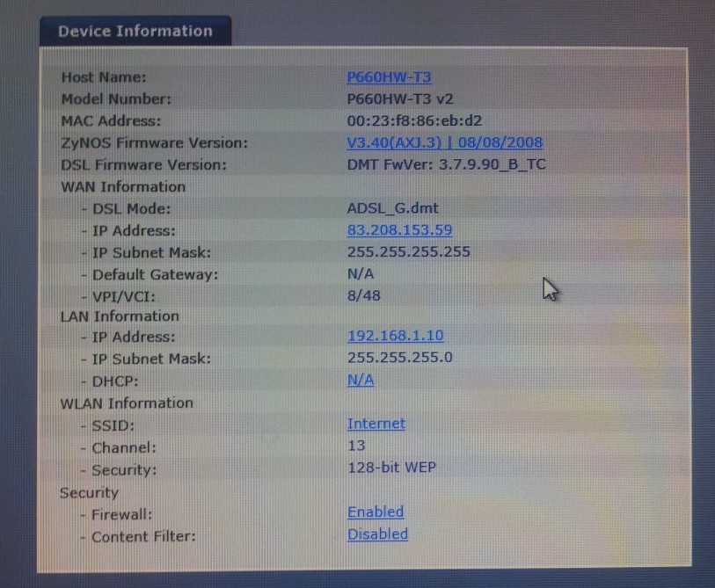The image size is (715, 588).
Task: Click the WLAN Information section heading
Action: 127,403
